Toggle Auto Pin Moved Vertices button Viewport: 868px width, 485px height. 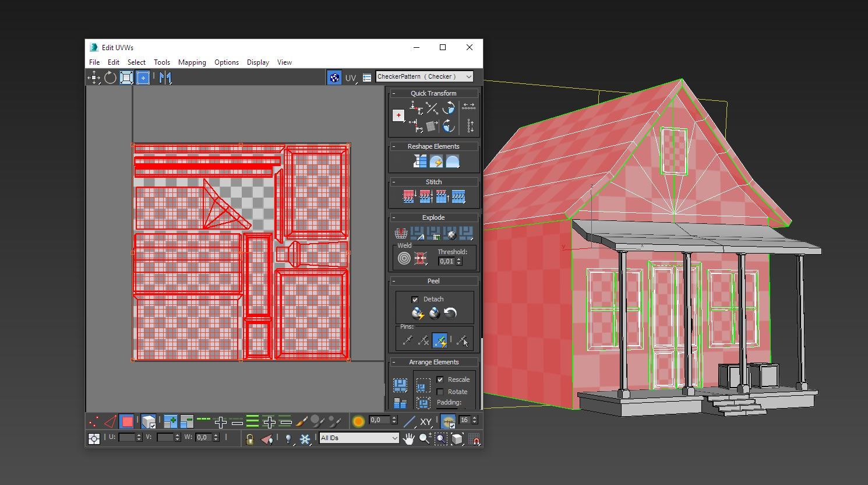point(440,340)
